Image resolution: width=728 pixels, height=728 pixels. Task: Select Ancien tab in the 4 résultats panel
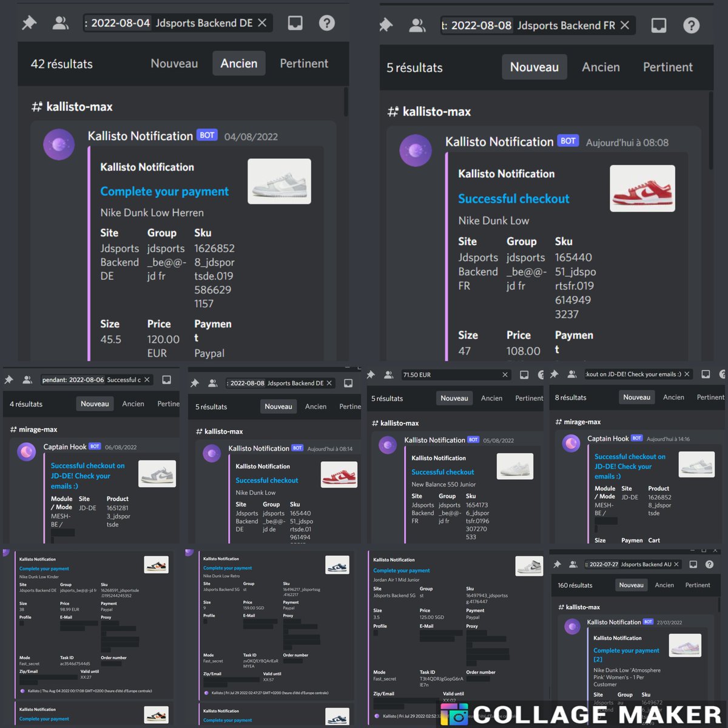(x=133, y=403)
